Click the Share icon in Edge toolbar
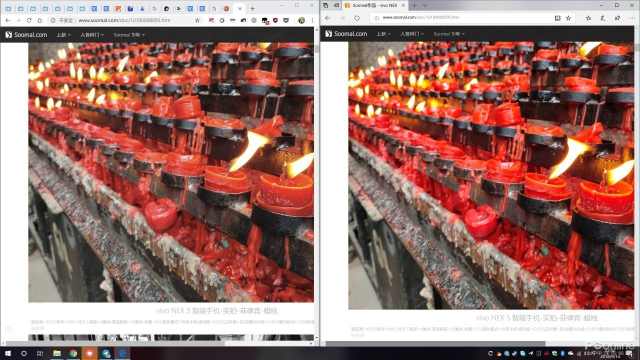This screenshot has height=360, width=640. (x=618, y=18)
